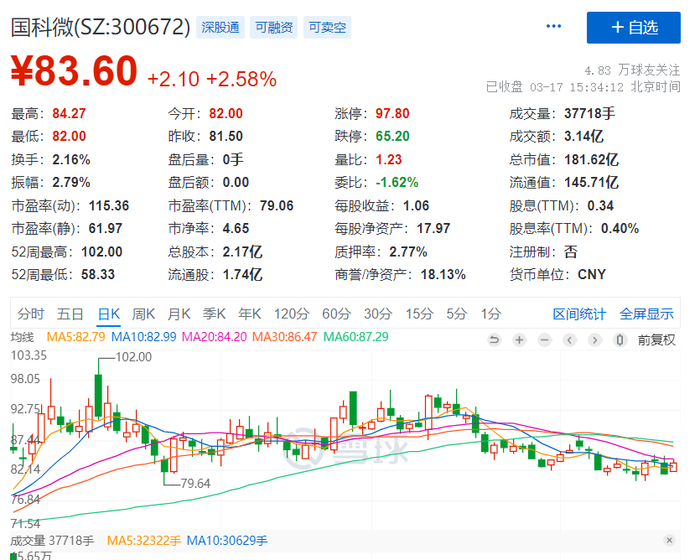Click the 52周最高 value 102.00
The image size is (700, 560).
(x=102, y=251)
